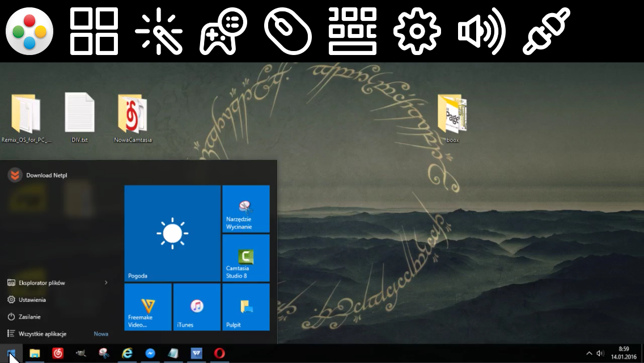
Task: Open the four-squares grid icon in the top bar
Action: (94, 31)
